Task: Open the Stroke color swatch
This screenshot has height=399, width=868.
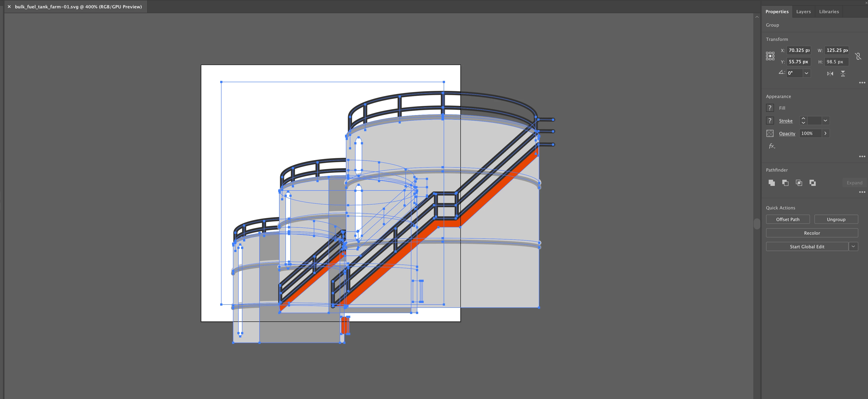Action: pos(770,121)
